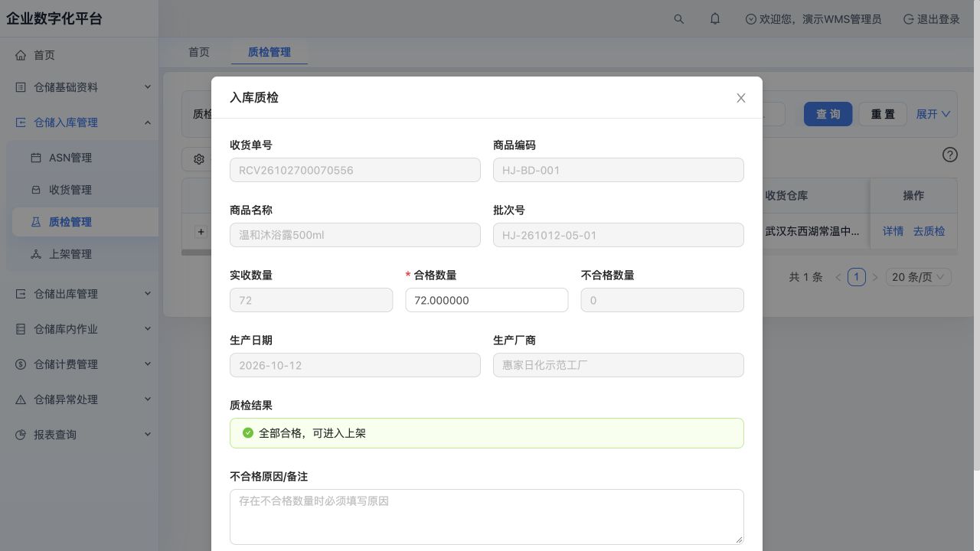Select the 质检管理 tab
The image size is (980, 551).
coord(269,52)
